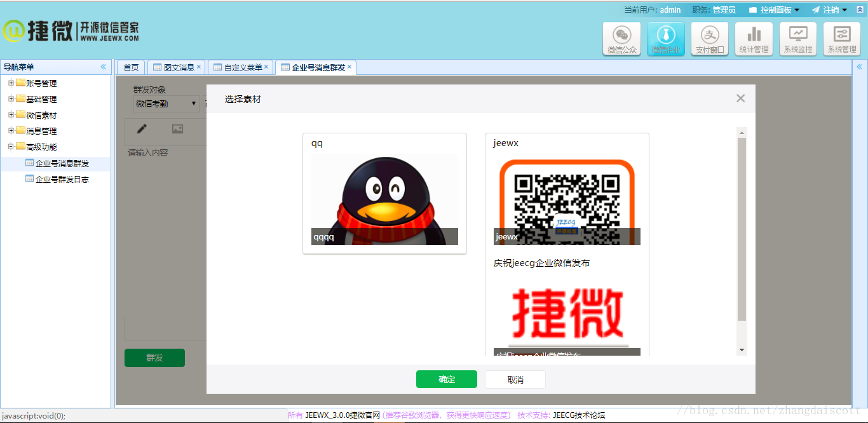Click the green 群发 button

click(154, 358)
